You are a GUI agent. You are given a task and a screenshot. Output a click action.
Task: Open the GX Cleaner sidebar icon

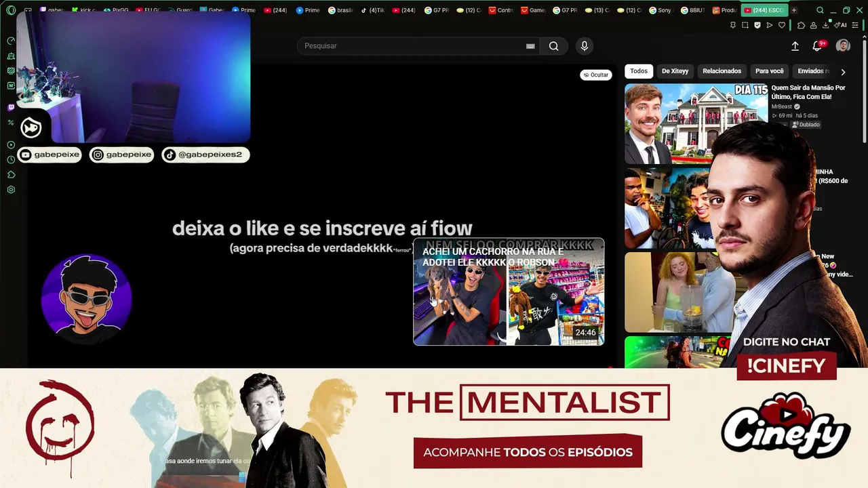(11, 56)
